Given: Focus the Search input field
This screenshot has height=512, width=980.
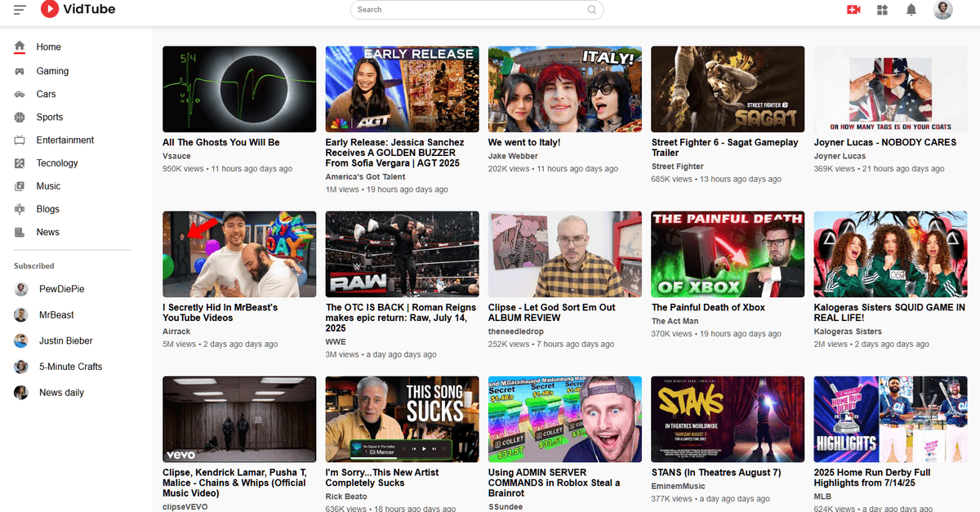Looking at the screenshot, I should 477,10.
